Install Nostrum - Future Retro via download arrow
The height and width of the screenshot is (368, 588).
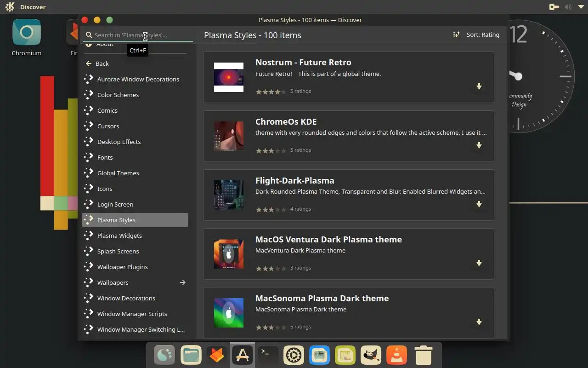pos(479,86)
